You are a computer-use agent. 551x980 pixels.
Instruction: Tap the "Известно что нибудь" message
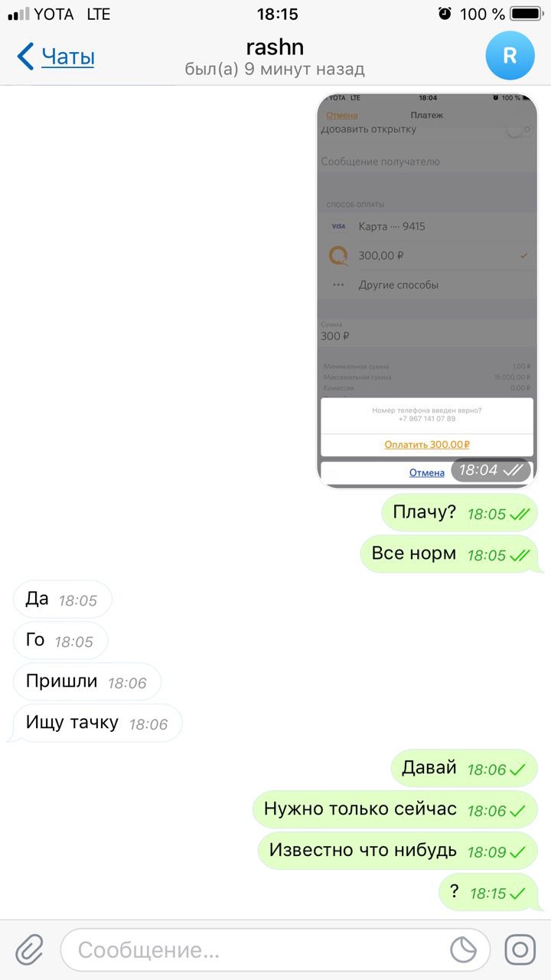coord(398,851)
